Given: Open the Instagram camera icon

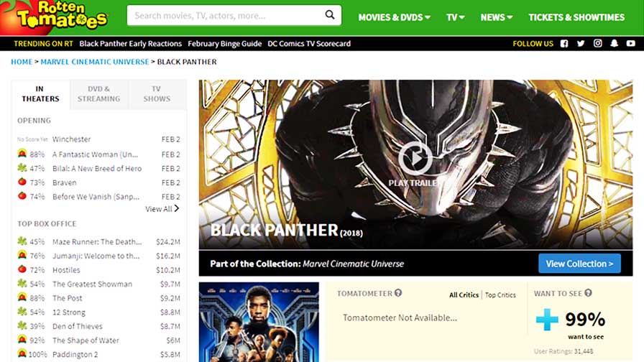Looking at the screenshot, I should [597, 44].
